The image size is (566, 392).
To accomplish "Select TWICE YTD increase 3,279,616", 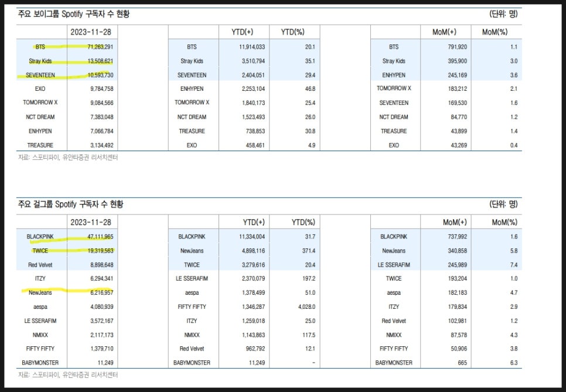I will pos(253,265).
